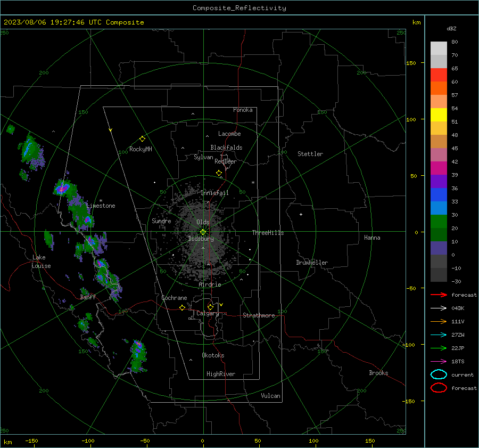479x448 pixels.
Task: Click the cyan 'current' ellipse icon
Action: pos(439,374)
